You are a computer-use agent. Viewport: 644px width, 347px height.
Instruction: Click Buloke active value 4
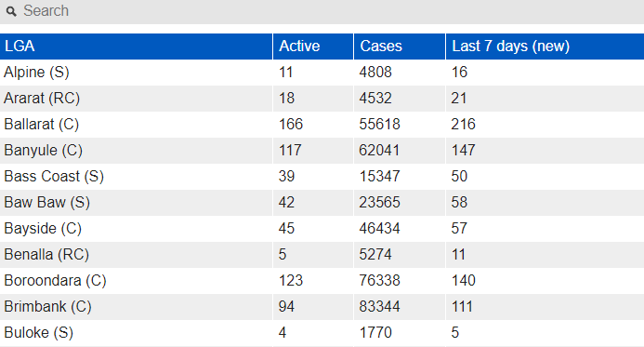point(283,333)
